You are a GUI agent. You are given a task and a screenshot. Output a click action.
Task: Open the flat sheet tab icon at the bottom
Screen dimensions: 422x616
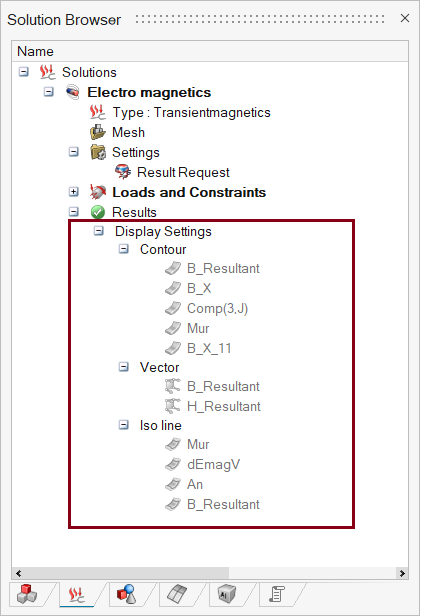click(177, 594)
